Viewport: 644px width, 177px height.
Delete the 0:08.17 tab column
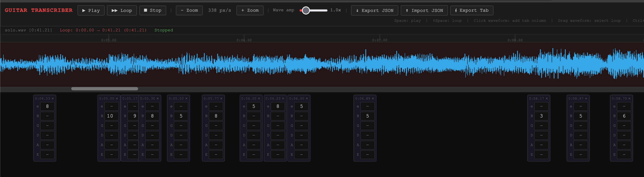coord(546,99)
